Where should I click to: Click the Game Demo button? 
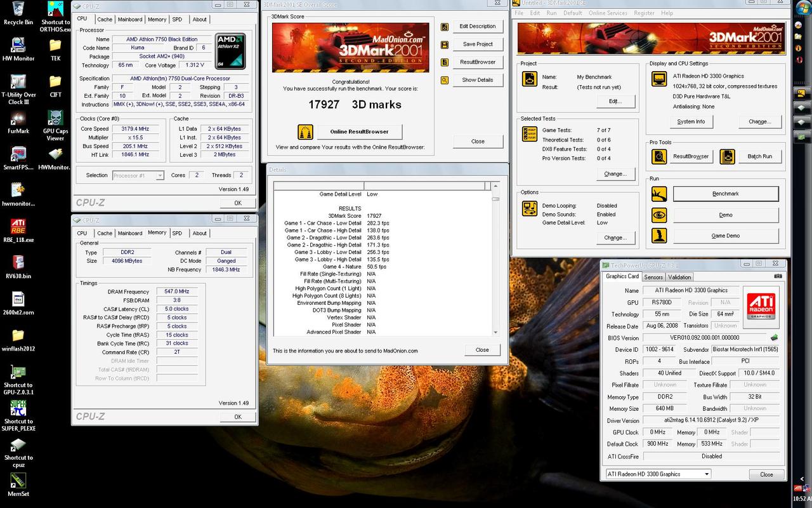point(726,236)
